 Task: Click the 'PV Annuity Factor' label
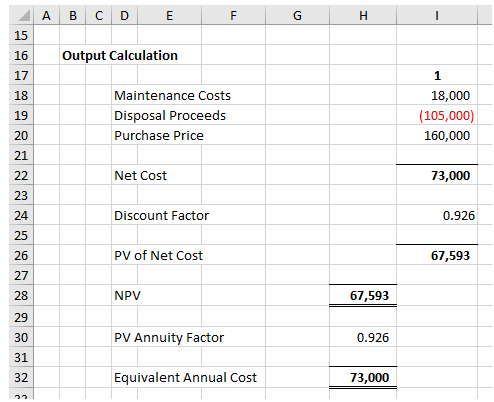[x=169, y=337]
